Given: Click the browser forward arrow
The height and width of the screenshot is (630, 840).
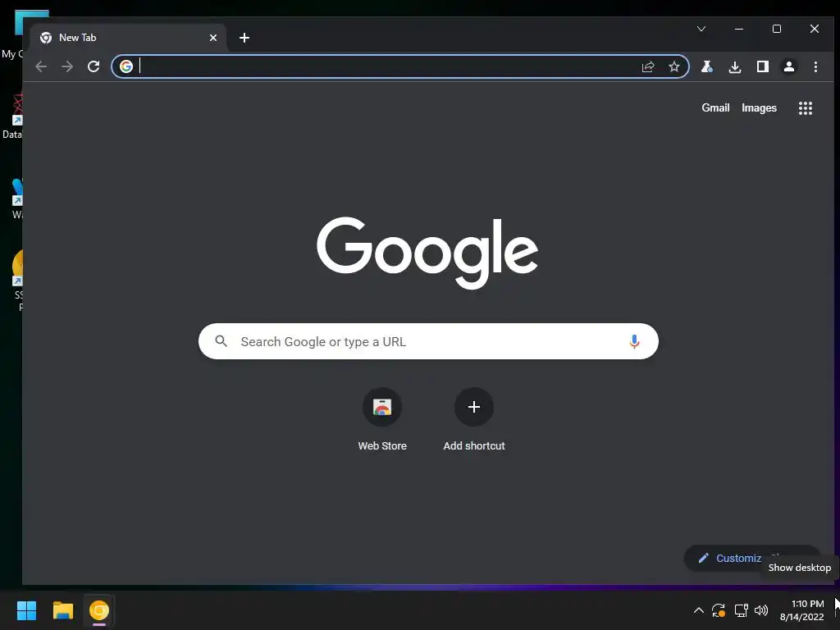Looking at the screenshot, I should 67,66.
